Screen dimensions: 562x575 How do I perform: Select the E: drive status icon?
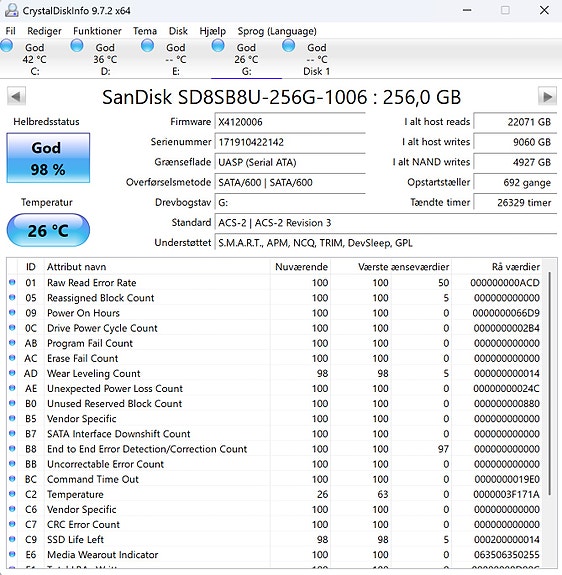(x=147, y=46)
